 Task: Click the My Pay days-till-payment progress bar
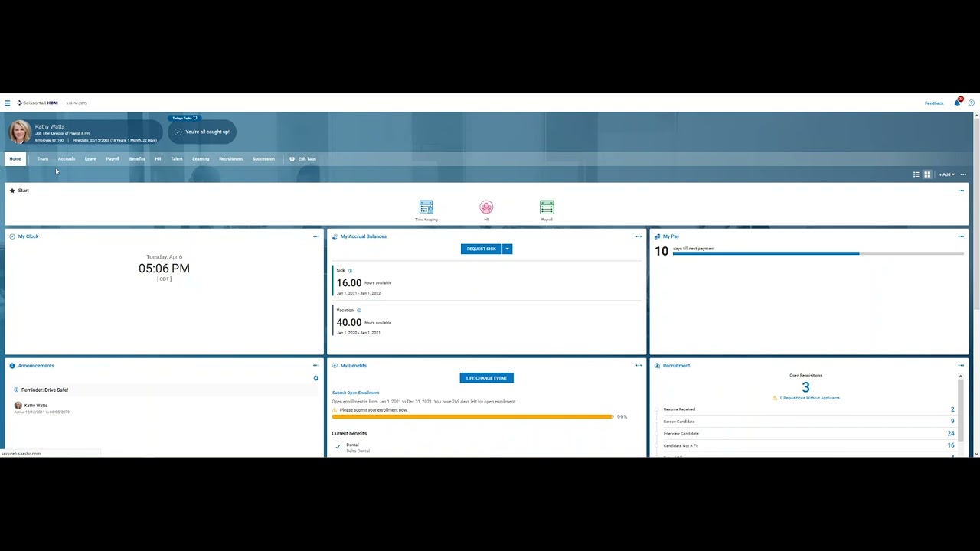pyautogui.click(x=818, y=253)
